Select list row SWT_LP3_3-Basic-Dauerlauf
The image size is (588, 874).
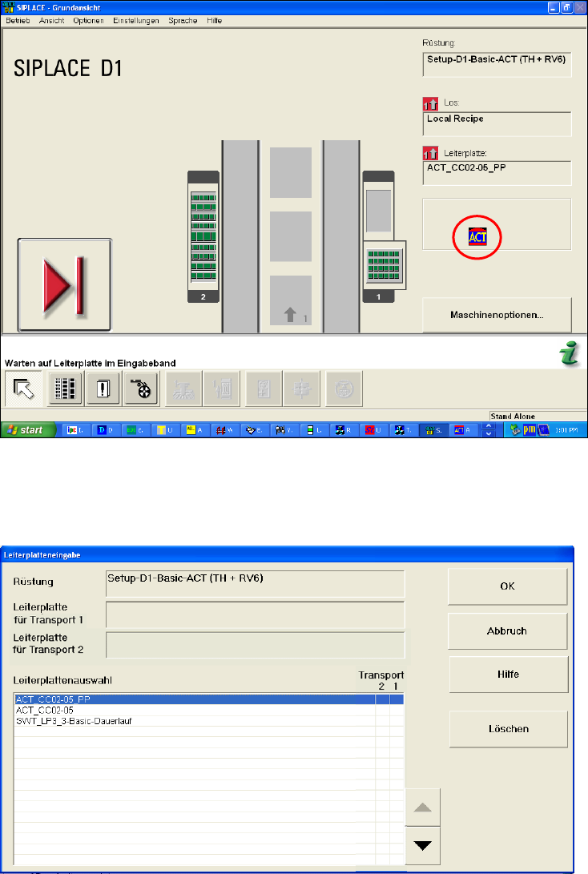point(208,721)
